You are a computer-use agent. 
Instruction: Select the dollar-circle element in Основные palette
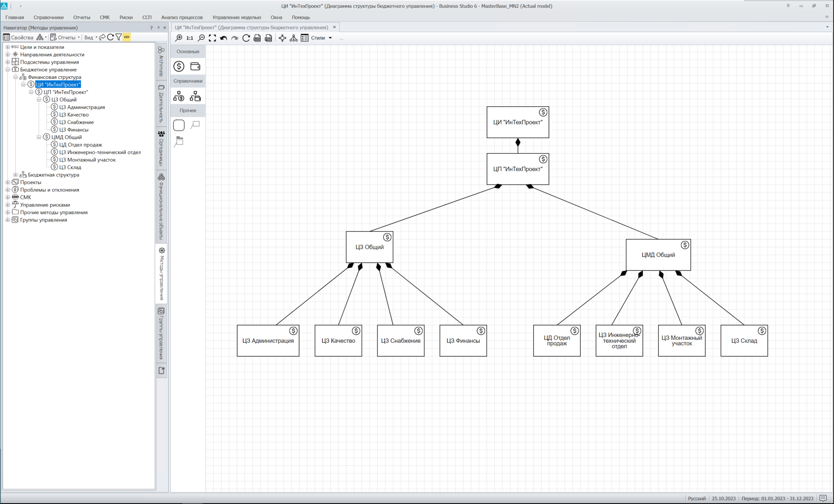tap(179, 66)
